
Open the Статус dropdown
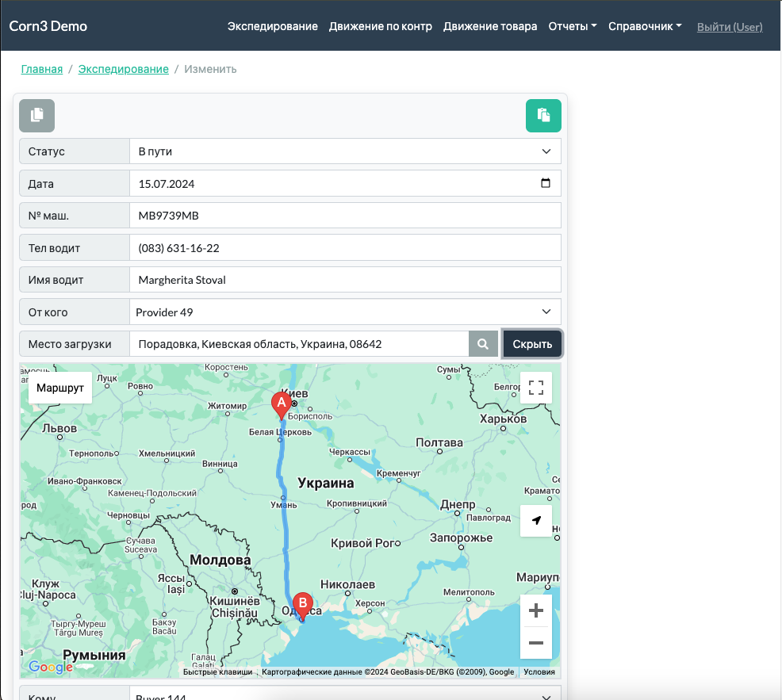(x=345, y=151)
